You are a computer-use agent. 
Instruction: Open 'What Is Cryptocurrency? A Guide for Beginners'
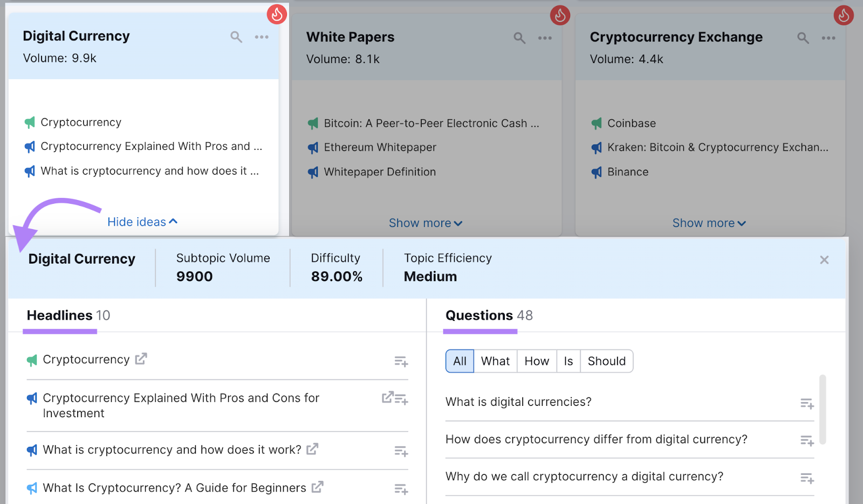pyautogui.click(x=174, y=488)
